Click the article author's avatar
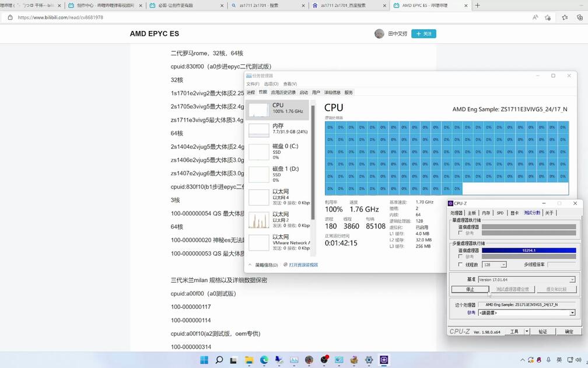588x368 pixels. click(379, 33)
